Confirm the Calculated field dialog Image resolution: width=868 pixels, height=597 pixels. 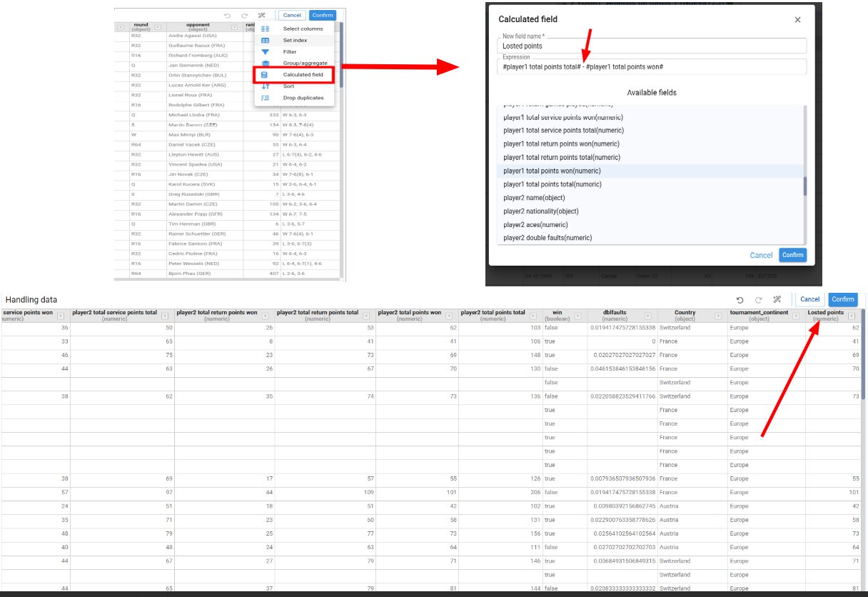click(792, 255)
